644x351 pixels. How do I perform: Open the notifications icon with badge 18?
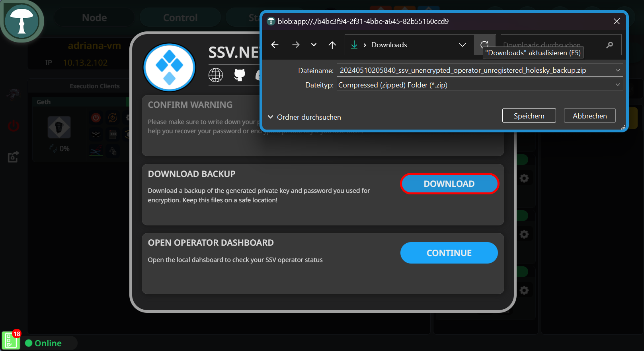click(10, 341)
